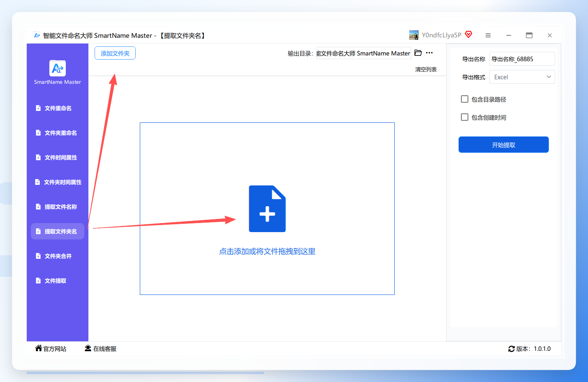Minimize the SmartName Master window

point(509,35)
